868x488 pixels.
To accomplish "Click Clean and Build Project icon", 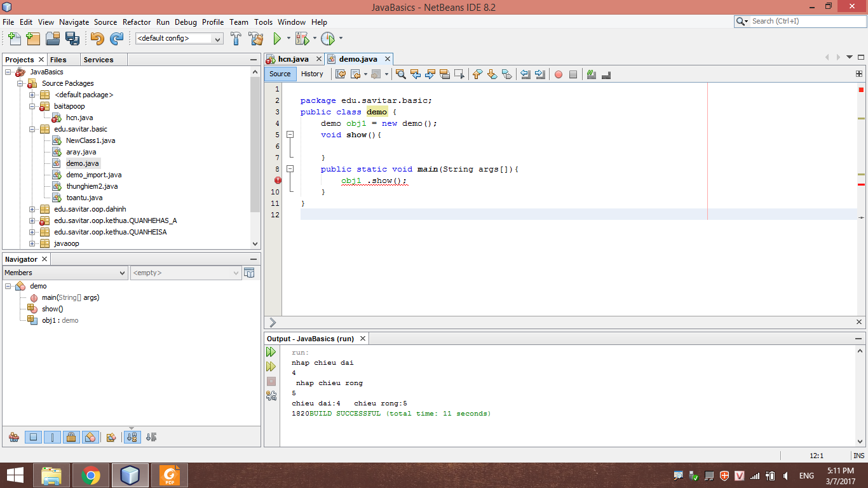I will [x=255, y=39].
